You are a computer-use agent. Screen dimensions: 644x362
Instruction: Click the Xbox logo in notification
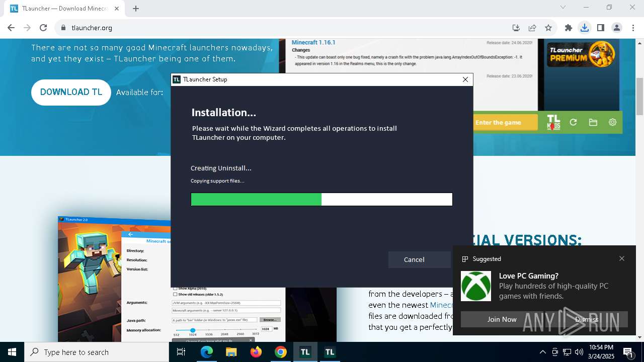(476, 286)
